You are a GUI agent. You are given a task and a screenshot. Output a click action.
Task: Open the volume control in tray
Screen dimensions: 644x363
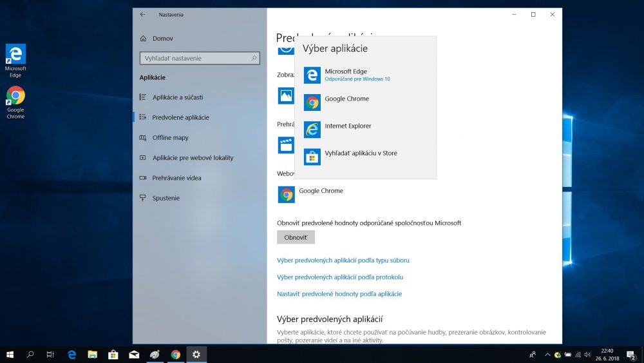588,355
